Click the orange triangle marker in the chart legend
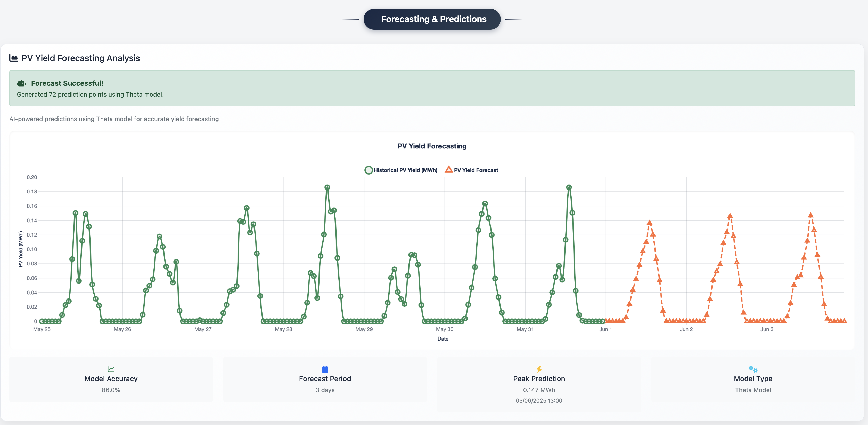The image size is (868, 425). coord(448,170)
